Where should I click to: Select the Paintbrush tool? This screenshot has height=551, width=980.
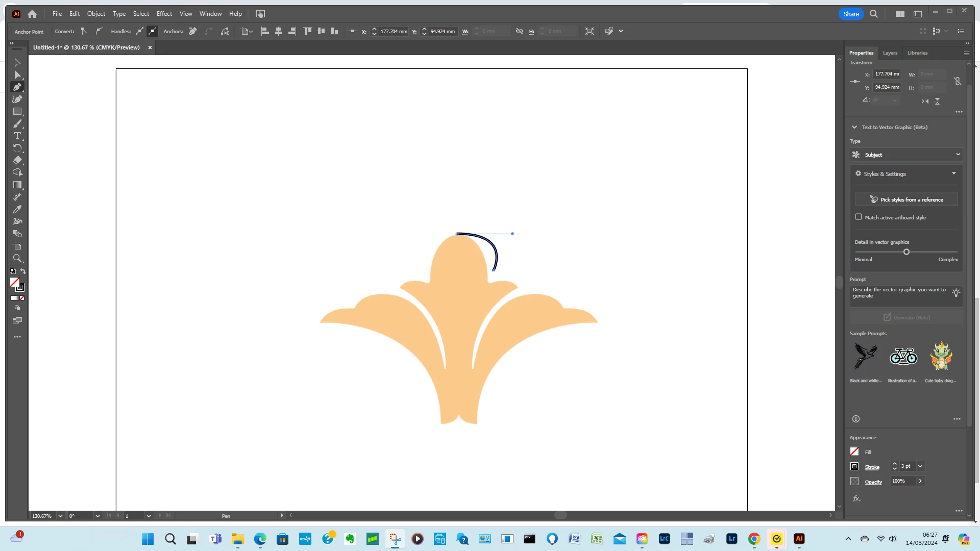[17, 123]
